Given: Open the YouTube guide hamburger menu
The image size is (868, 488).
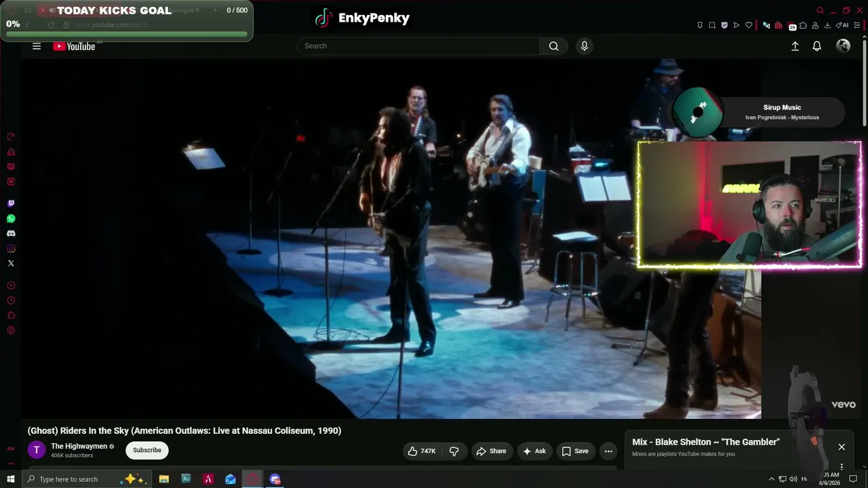Looking at the screenshot, I should click(x=37, y=46).
